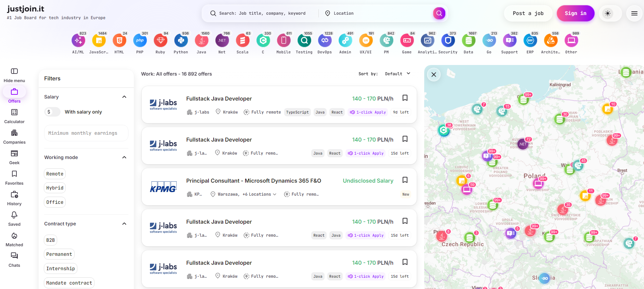644x289 pixels.
Task: Click the Post a job button
Action: [528, 13]
